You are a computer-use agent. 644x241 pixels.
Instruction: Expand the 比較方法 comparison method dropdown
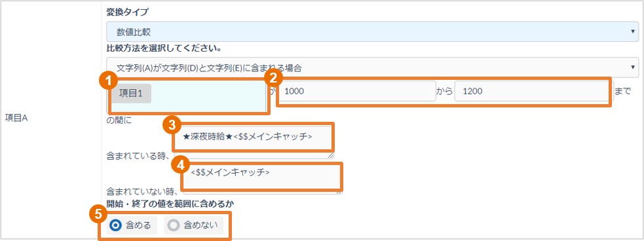(x=372, y=67)
